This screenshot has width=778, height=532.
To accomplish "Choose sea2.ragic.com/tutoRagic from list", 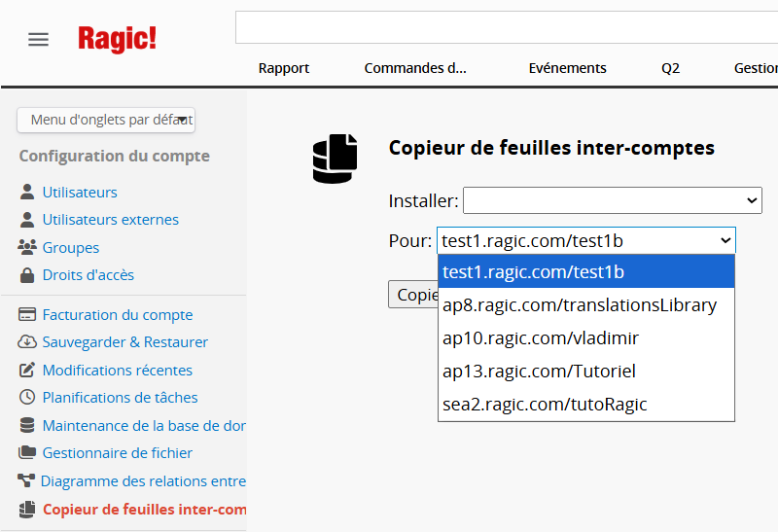I will [x=545, y=404].
